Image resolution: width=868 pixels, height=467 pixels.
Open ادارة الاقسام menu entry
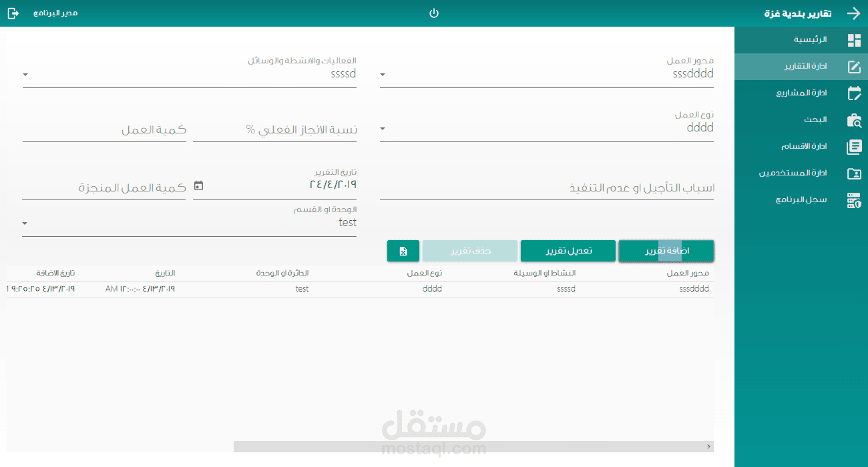[x=801, y=147]
